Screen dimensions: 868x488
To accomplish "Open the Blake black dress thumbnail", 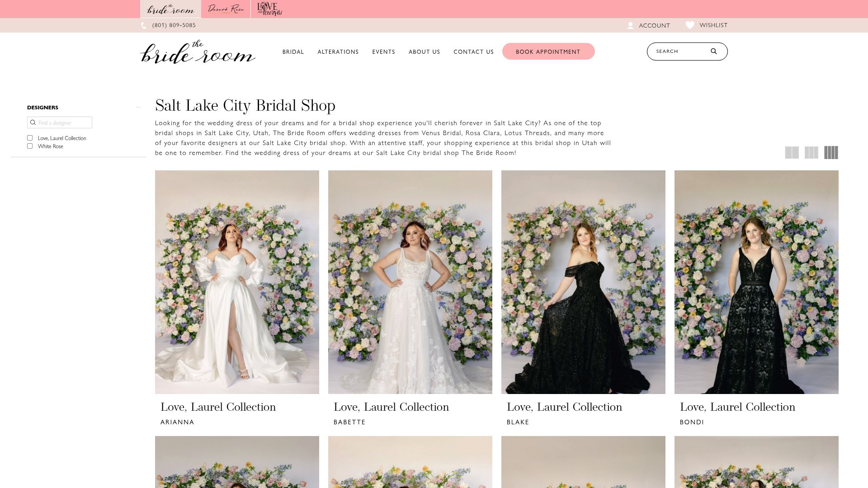I will (583, 282).
